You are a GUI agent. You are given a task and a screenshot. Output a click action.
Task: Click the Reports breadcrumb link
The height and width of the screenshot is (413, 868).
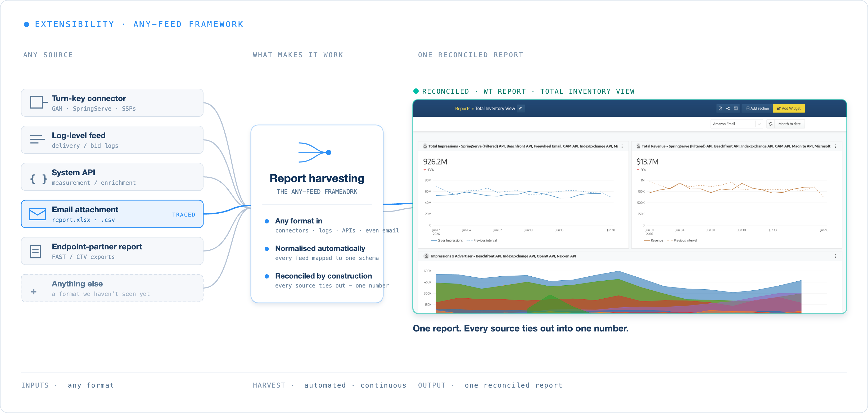coord(462,109)
